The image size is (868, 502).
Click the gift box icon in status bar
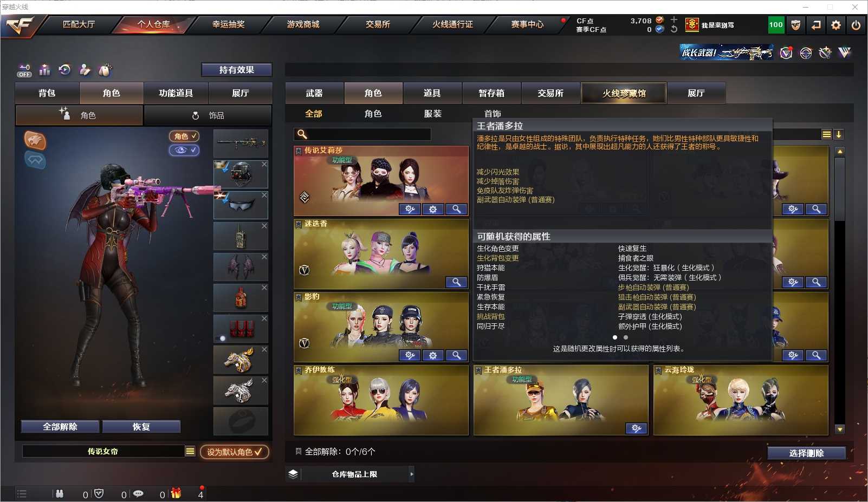pos(176,493)
